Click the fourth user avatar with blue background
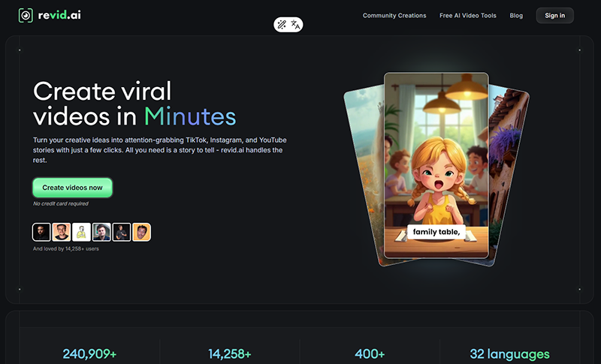Screen dimensions: 601x364 101,233
